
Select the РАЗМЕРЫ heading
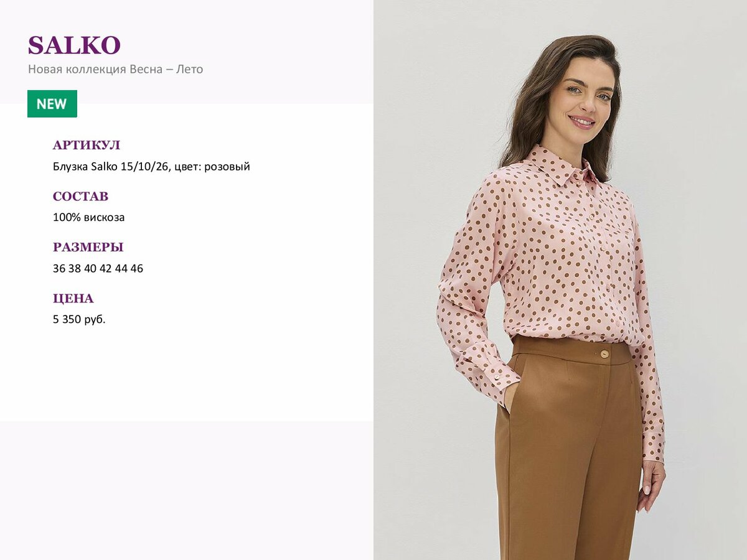click(x=88, y=247)
